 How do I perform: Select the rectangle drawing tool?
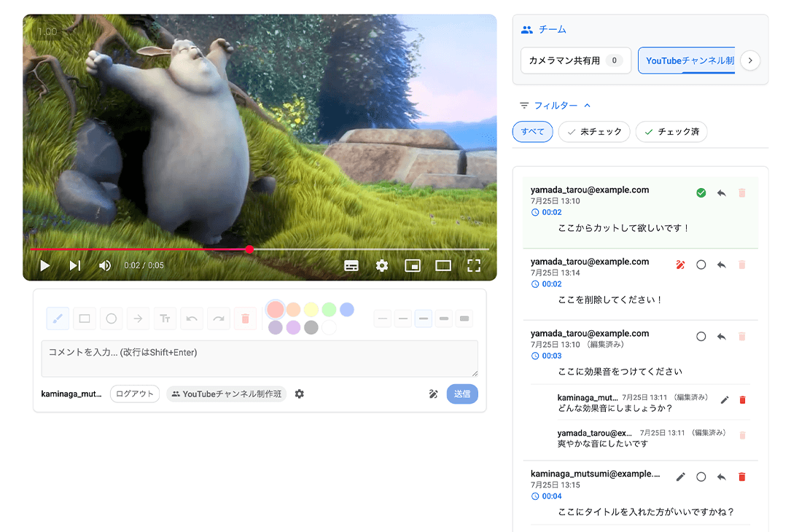[x=85, y=318]
